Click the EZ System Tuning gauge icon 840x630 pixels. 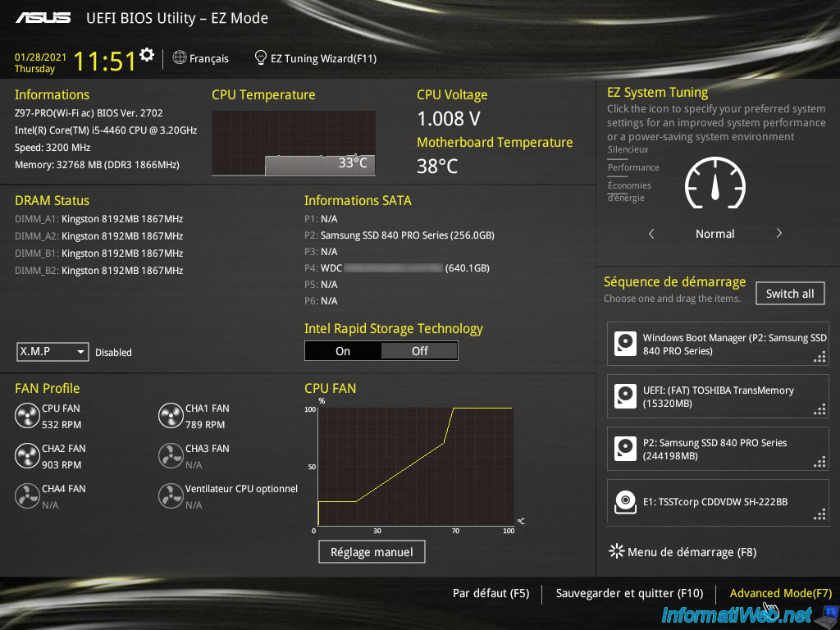[x=715, y=183]
